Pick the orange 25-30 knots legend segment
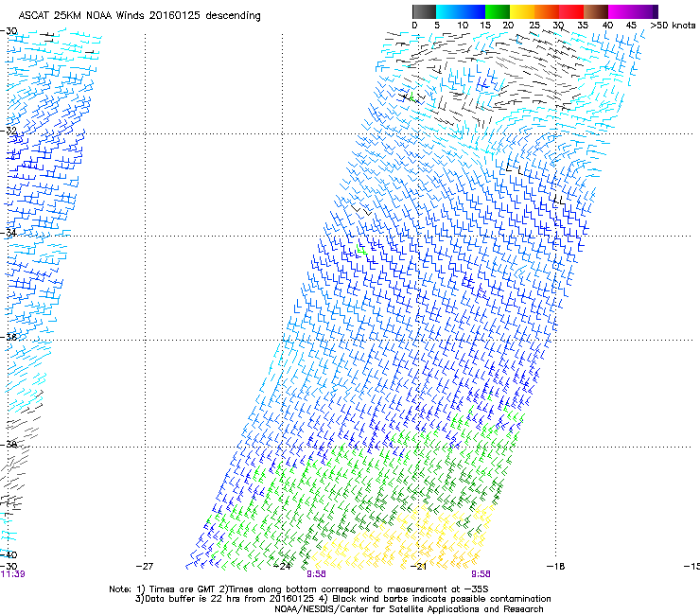 pyautogui.click(x=547, y=11)
